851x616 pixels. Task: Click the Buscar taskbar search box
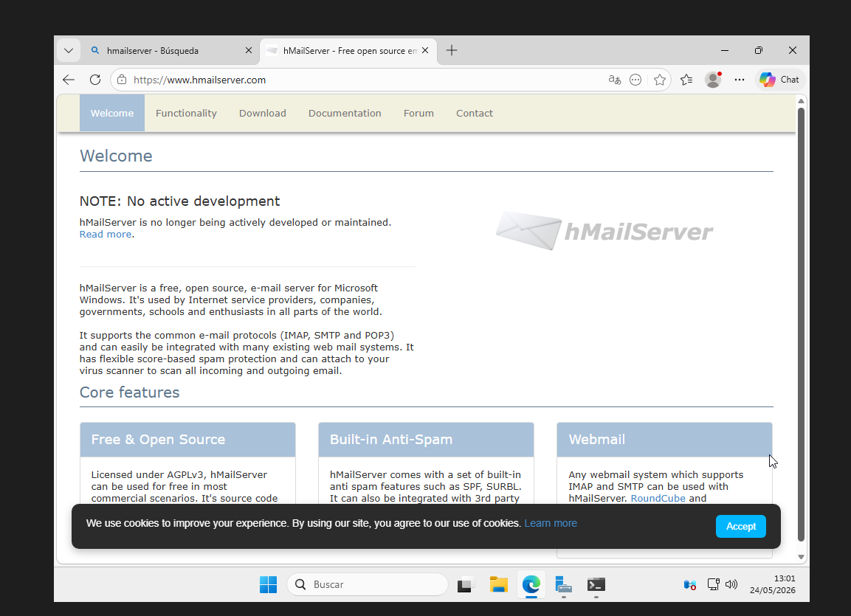point(368,584)
